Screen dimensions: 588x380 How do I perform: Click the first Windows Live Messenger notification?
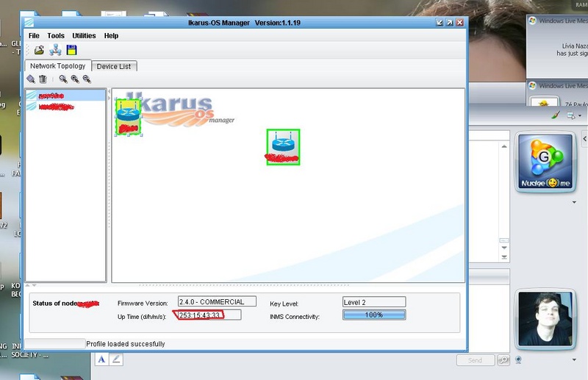pos(557,47)
